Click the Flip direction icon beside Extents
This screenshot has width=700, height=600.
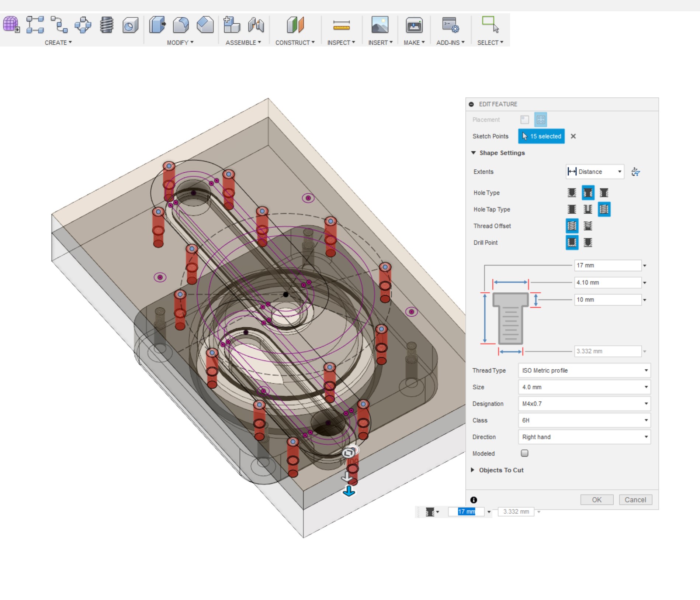(635, 172)
